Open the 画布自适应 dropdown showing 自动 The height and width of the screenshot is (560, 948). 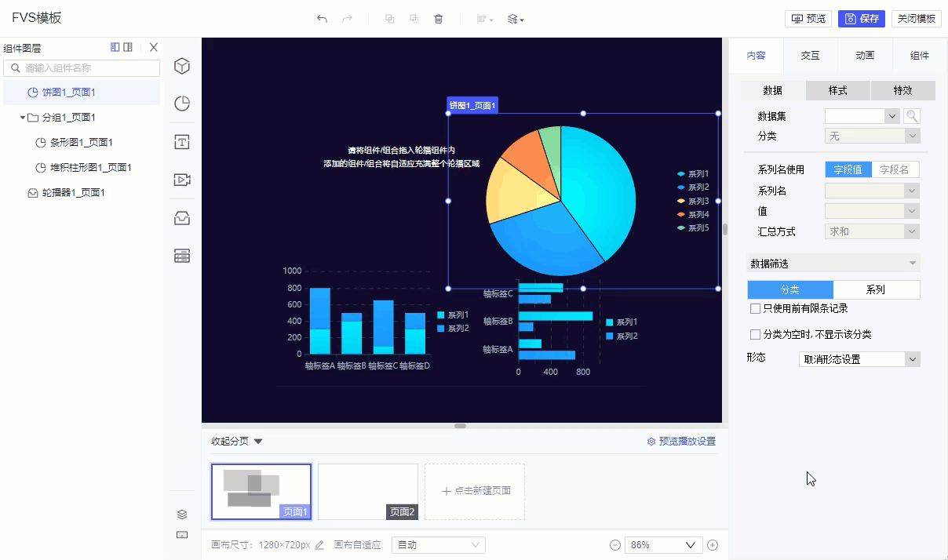click(x=439, y=545)
